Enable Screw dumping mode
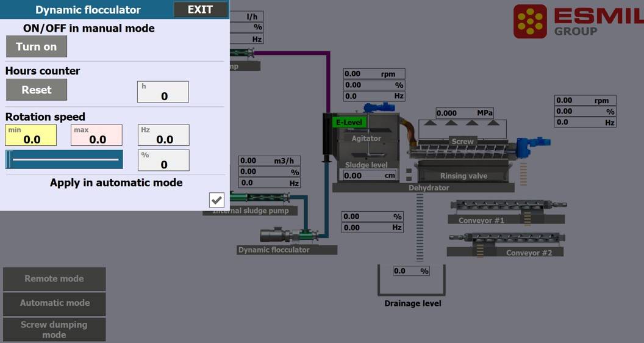 (x=54, y=330)
